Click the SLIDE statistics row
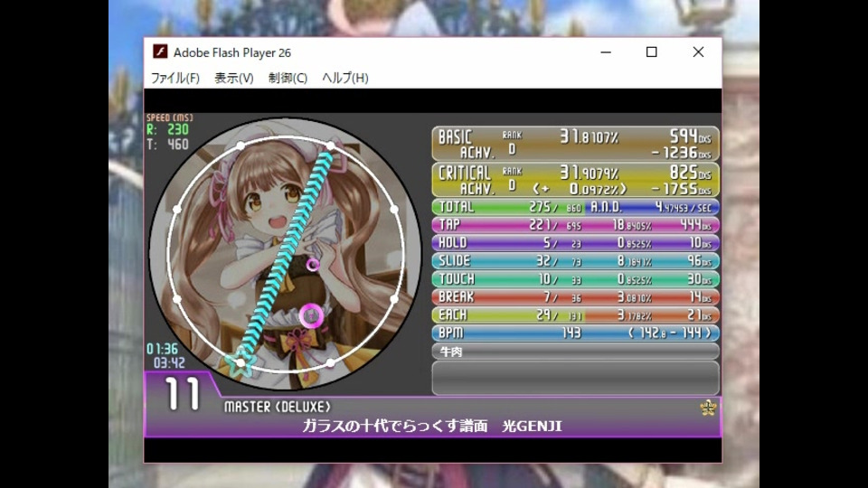The width and height of the screenshot is (868, 488). tap(575, 260)
